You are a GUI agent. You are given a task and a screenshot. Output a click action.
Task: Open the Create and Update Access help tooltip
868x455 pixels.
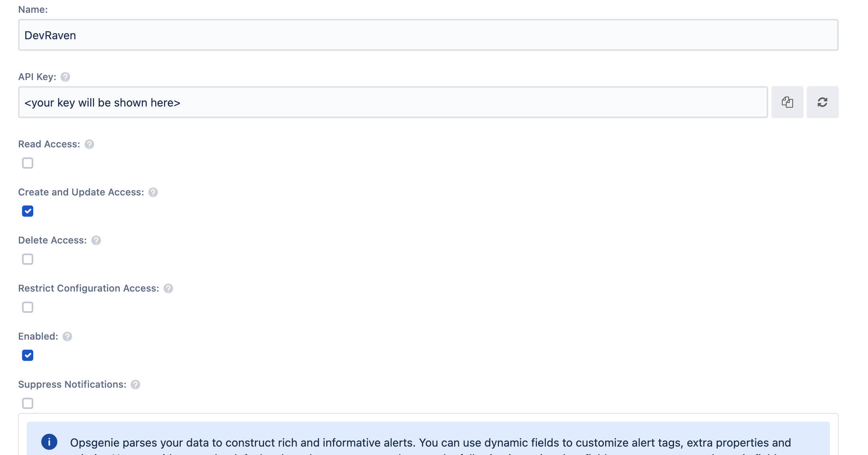pos(152,192)
